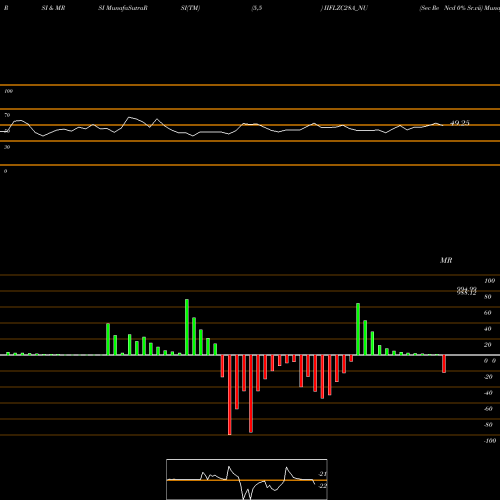Click the mini overview chart thumbnail

[x=247, y=479]
